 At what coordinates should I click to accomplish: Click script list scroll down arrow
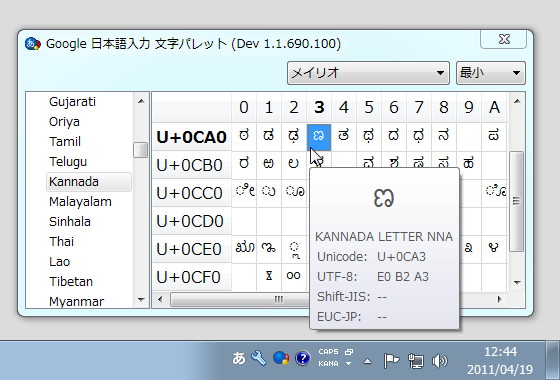point(141,300)
